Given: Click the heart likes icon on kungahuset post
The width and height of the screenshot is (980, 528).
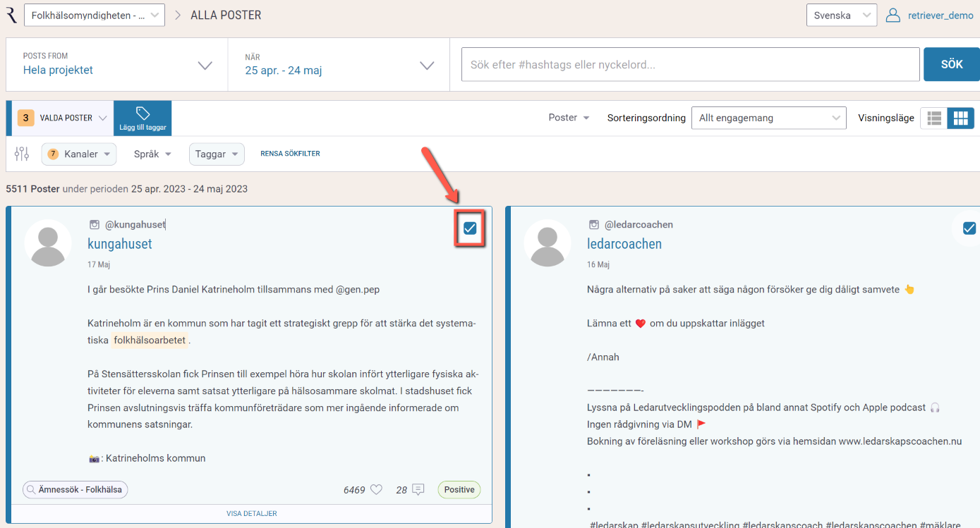Looking at the screenshot, I should point(376,489).
